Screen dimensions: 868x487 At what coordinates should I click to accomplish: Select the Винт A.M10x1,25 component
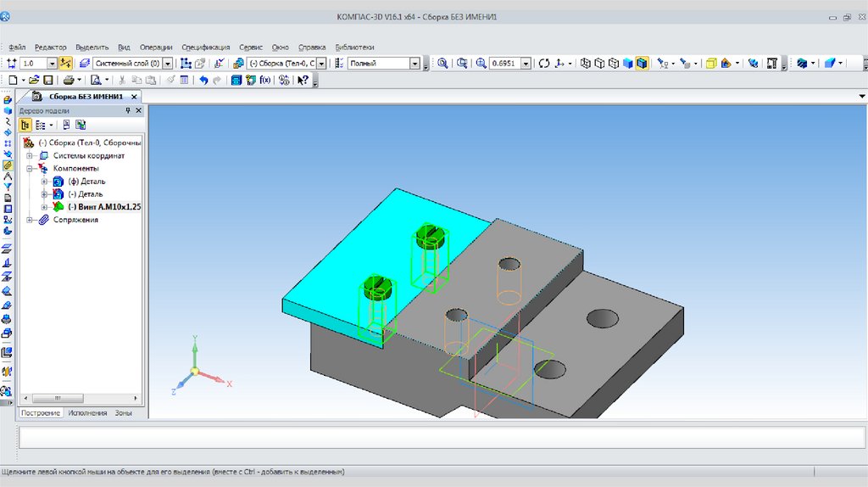104,207
